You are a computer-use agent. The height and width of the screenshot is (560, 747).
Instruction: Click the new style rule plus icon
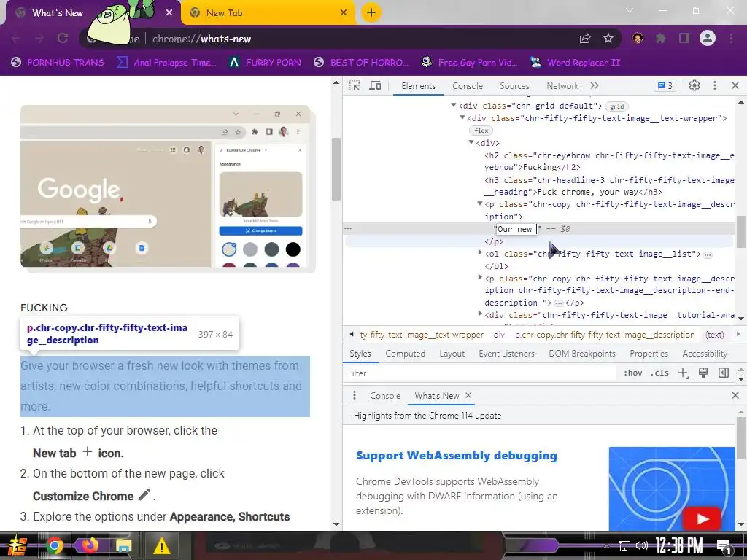[x=683, y=373]
